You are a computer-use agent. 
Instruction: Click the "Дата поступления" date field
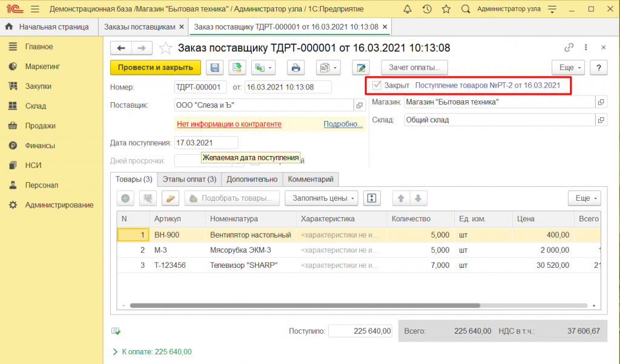click(206, 143)
